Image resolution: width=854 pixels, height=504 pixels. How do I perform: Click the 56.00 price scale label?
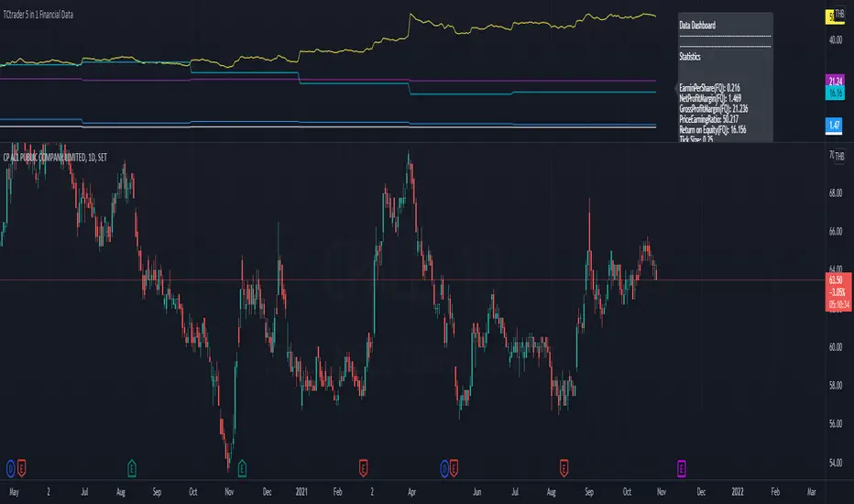836,423
